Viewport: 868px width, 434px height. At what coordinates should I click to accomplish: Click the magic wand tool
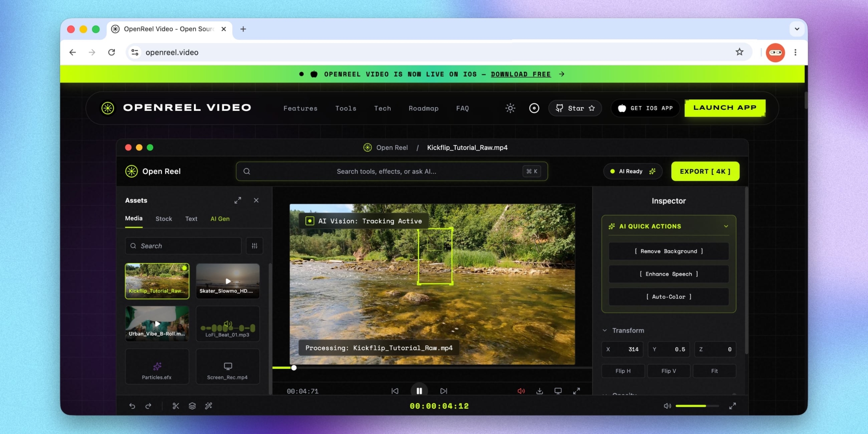click(x=209, y=406)
